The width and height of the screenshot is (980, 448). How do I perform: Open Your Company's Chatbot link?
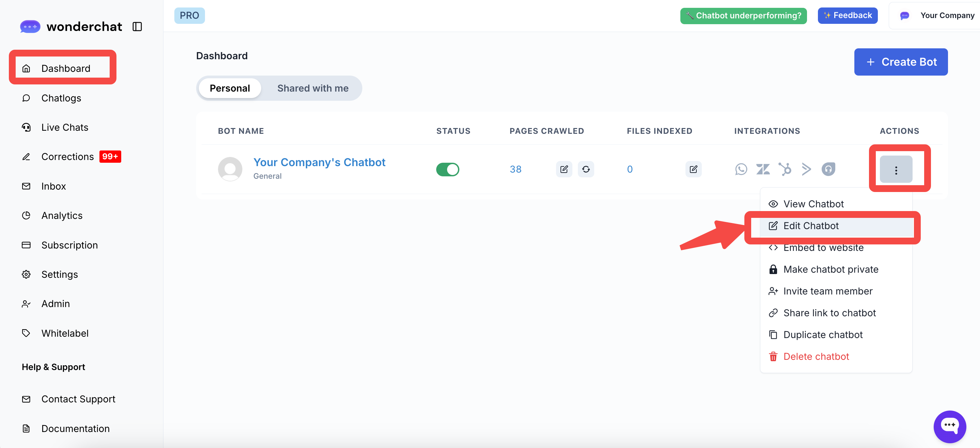[x=319, y=162]
